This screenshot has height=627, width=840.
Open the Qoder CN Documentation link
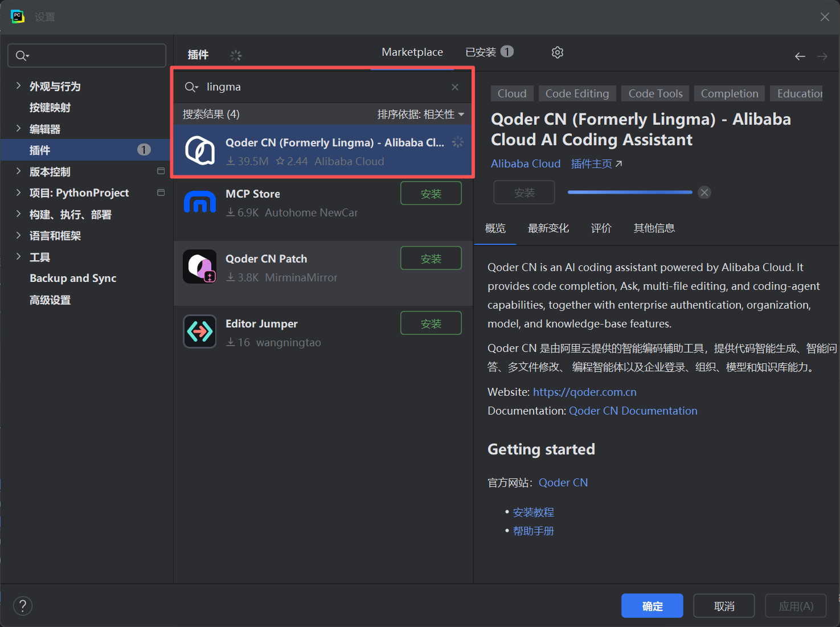(633, 411)
